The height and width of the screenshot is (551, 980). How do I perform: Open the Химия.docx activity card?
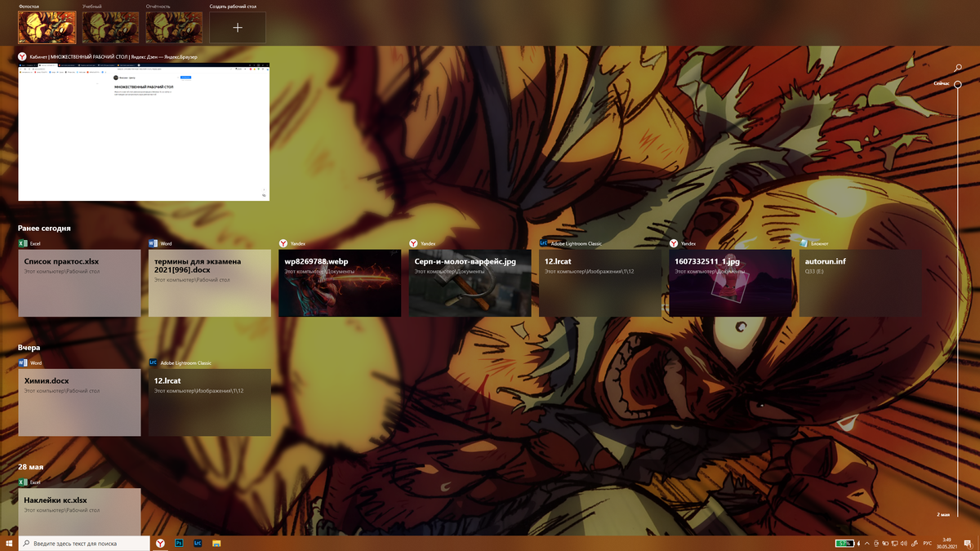pyautogui.click(x=79, y=402)
